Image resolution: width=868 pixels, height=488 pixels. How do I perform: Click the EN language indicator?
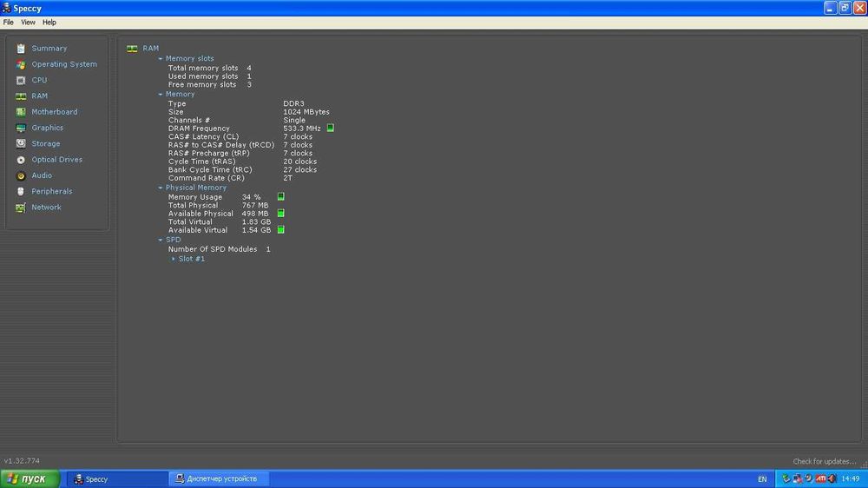(x=762, y=479)
